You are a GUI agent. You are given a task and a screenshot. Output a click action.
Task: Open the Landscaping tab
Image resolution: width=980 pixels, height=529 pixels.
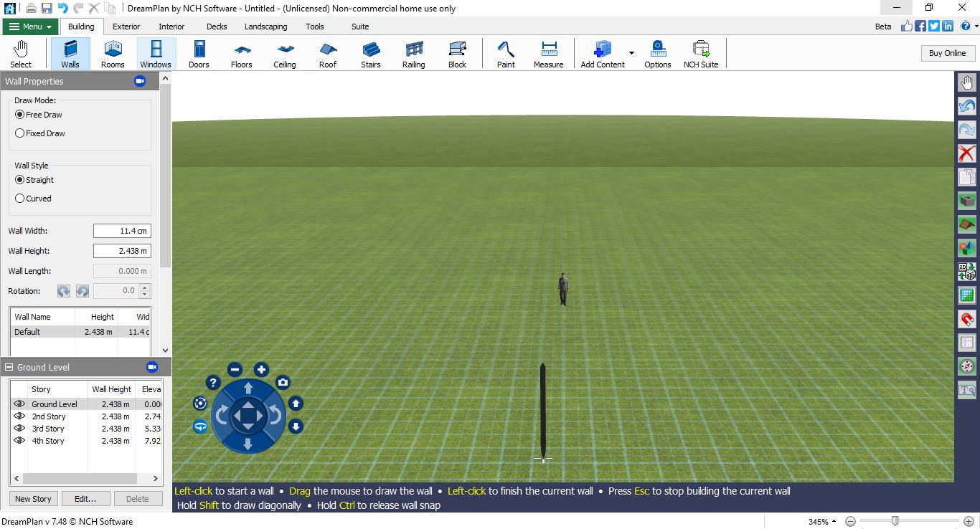point(265,27)
